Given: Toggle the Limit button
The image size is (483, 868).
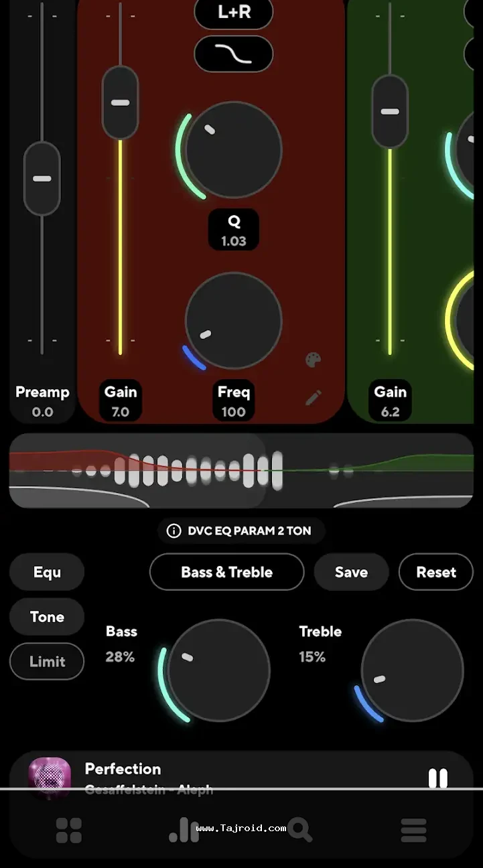Looking at the screenshot, I should 47,662.
